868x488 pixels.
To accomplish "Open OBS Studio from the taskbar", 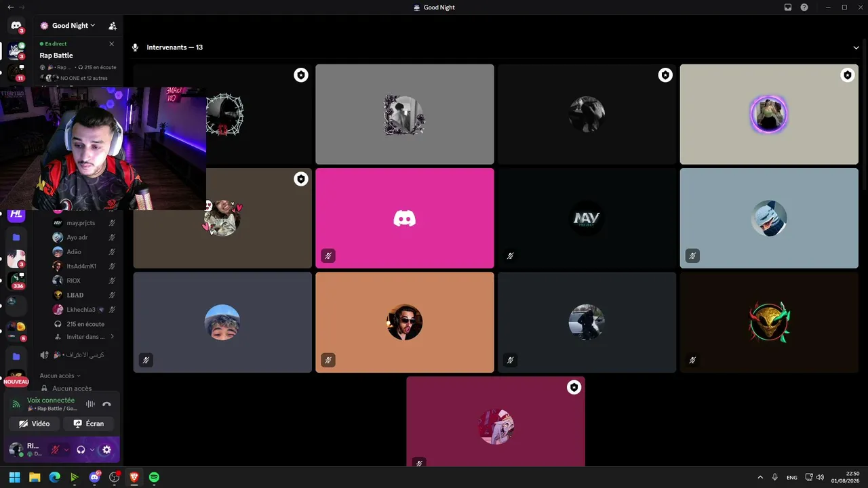I will tap(115, 477).
